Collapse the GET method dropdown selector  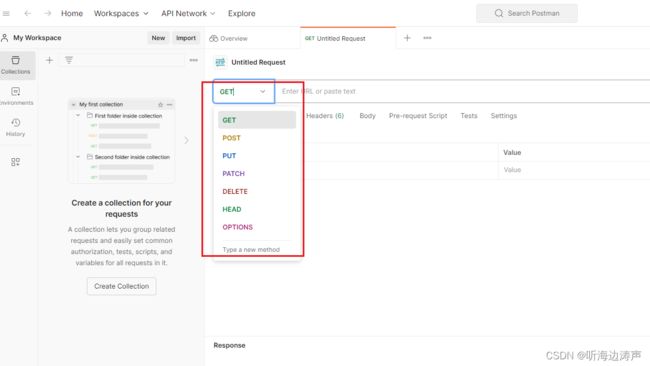244,91
